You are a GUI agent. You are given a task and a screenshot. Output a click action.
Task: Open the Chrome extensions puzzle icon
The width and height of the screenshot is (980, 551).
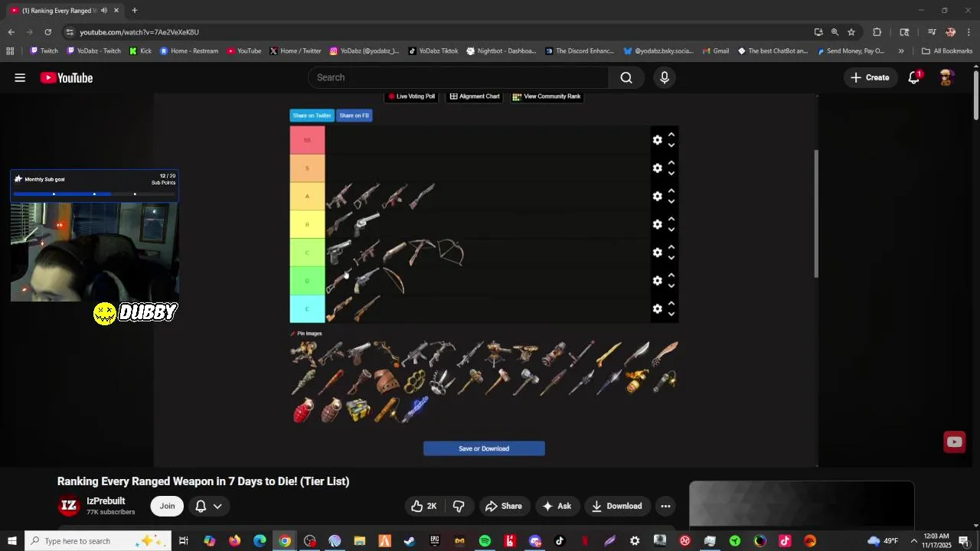click(877, 32)
